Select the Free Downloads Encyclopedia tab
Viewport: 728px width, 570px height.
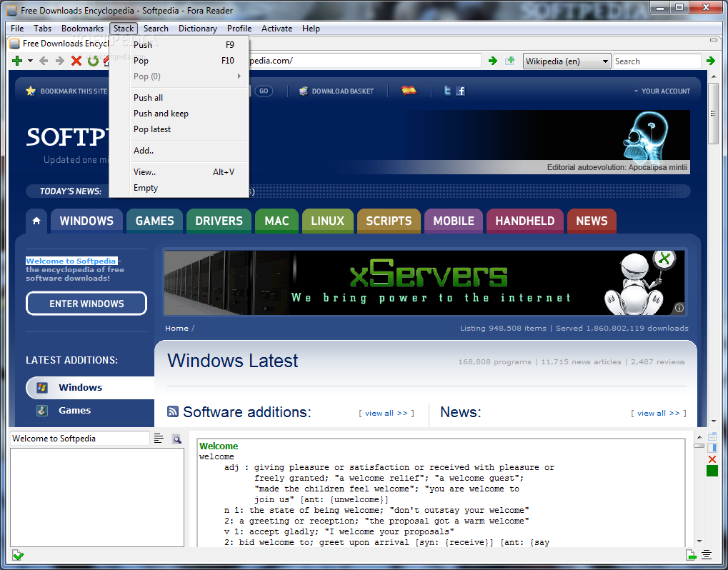tap(59, 44)
